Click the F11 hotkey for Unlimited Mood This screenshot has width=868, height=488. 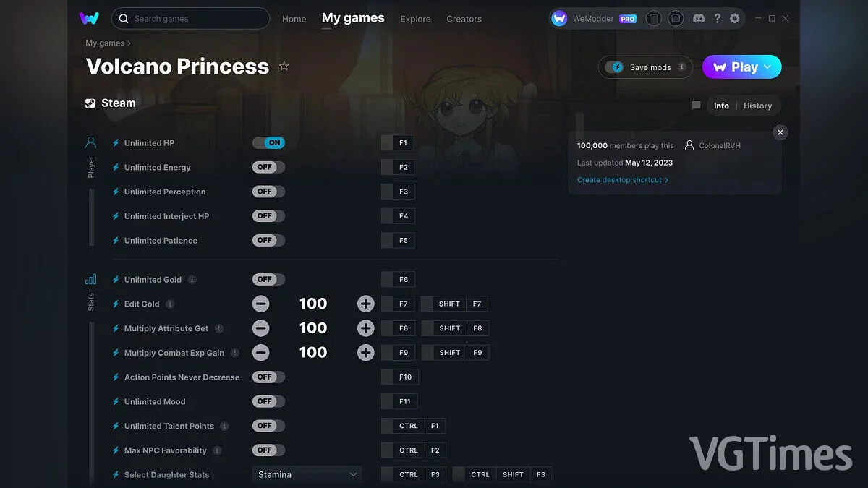[399, 401]
